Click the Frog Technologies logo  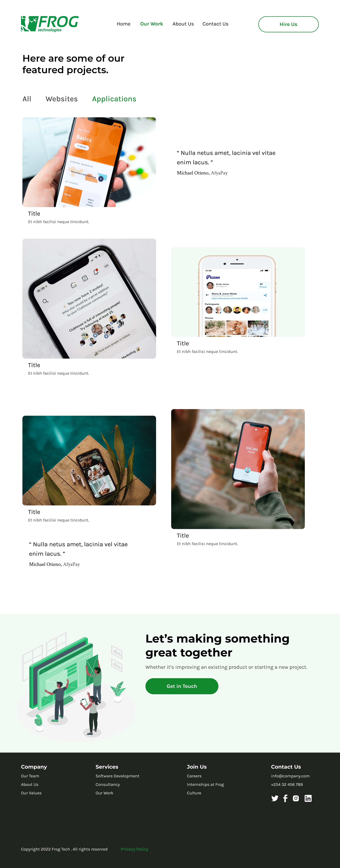[x=50, y=24]
